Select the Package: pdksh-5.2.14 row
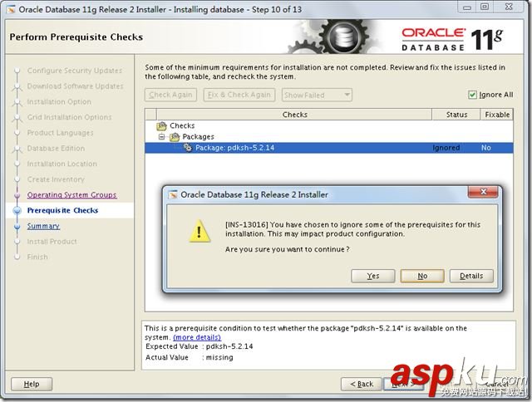532x402 pixels. (x=329, y=148)
